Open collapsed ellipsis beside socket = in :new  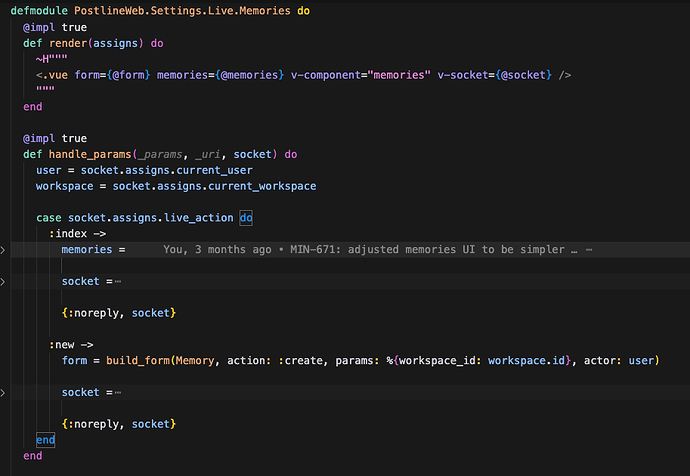[x=117, y=392]
